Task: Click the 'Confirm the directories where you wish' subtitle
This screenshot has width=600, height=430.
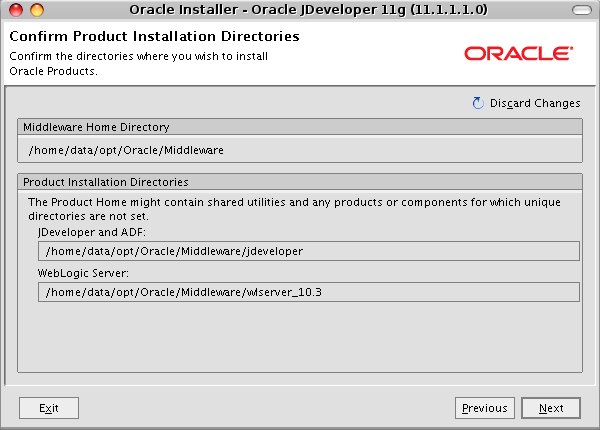Action: 139,64
